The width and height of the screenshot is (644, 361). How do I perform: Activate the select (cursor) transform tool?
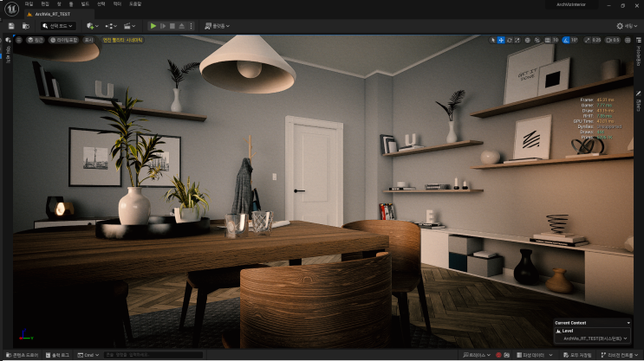[x=492, y=40]
